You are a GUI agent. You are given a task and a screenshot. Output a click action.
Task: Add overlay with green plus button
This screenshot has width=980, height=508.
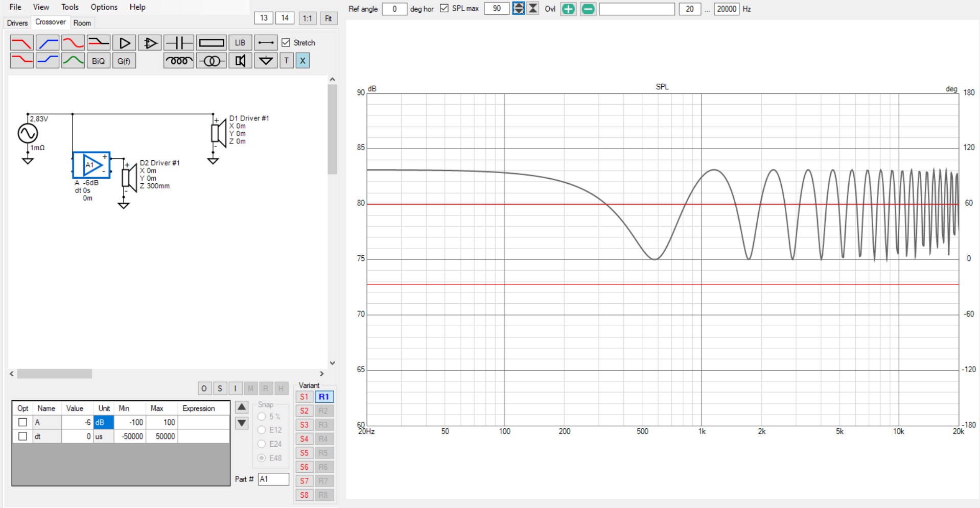point(568,9)
